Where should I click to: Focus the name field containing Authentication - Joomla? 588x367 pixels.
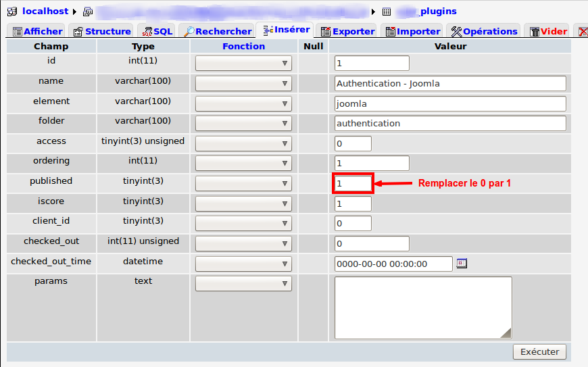point(450,84)
